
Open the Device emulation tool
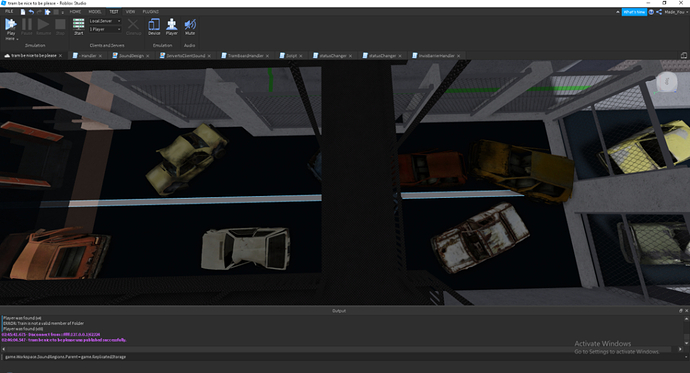coord(154,27)
